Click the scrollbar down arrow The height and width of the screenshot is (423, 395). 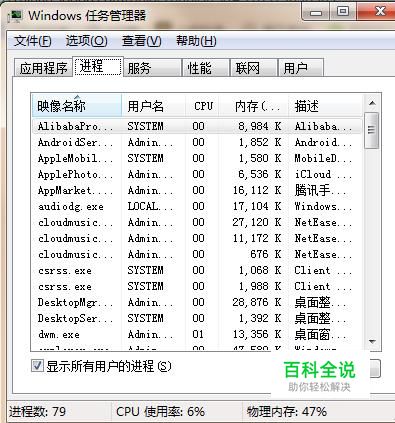[x=372, y=341]
